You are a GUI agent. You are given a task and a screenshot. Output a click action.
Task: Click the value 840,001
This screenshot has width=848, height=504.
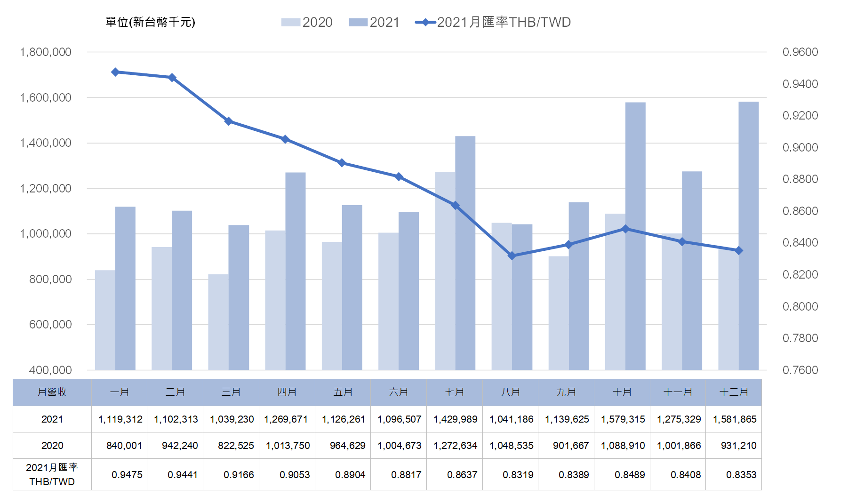[124, 446]
